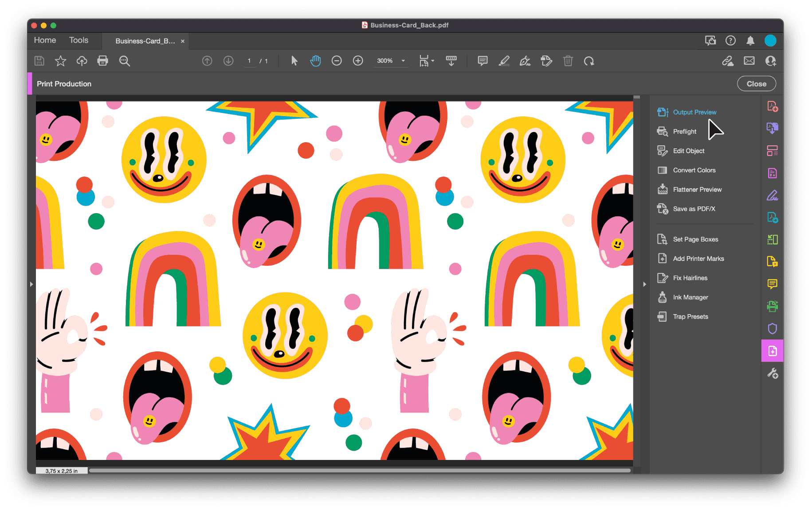
Task: Open the find text magnifier
Action: tap(125, 61)
